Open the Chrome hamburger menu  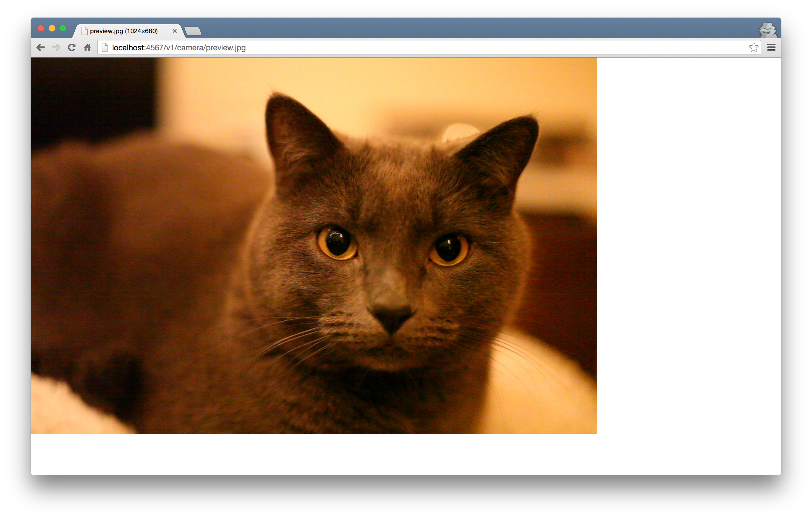point(771,48)
